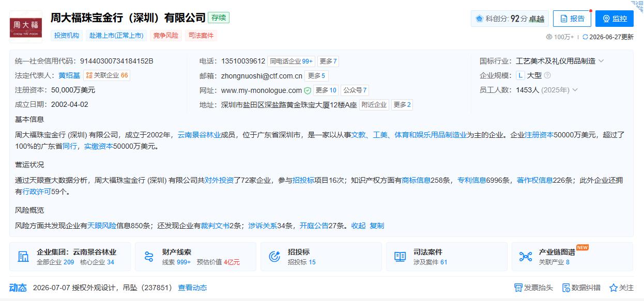Click the 产业链图谱 card icon
644x301 pixels.
pos(526,257)
